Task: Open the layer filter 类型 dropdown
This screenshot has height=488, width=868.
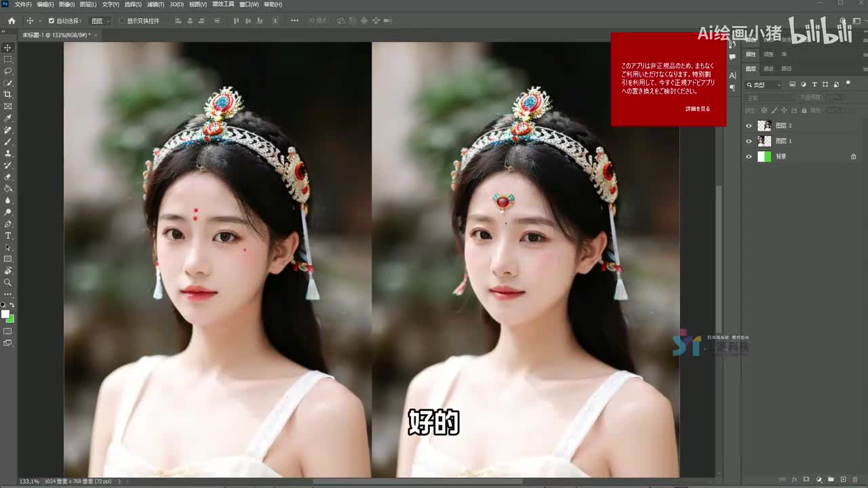Action: pyautogui.click(x=764, y=85)
